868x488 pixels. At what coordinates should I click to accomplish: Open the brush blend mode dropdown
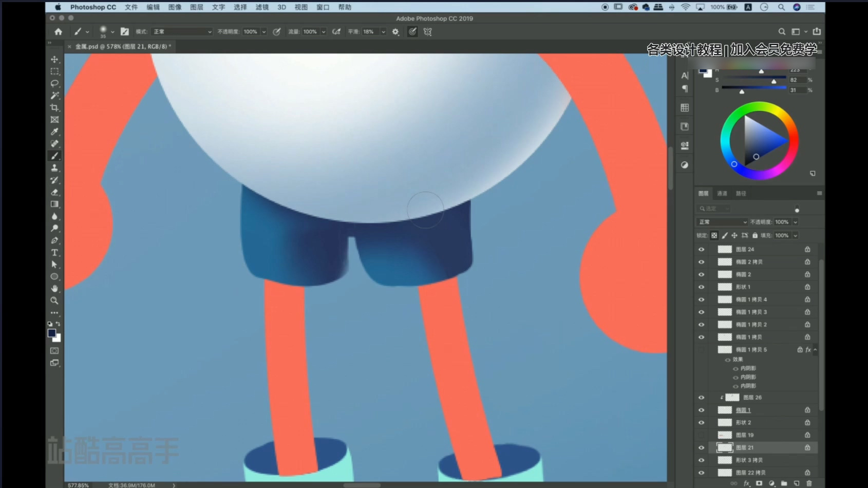182,32
